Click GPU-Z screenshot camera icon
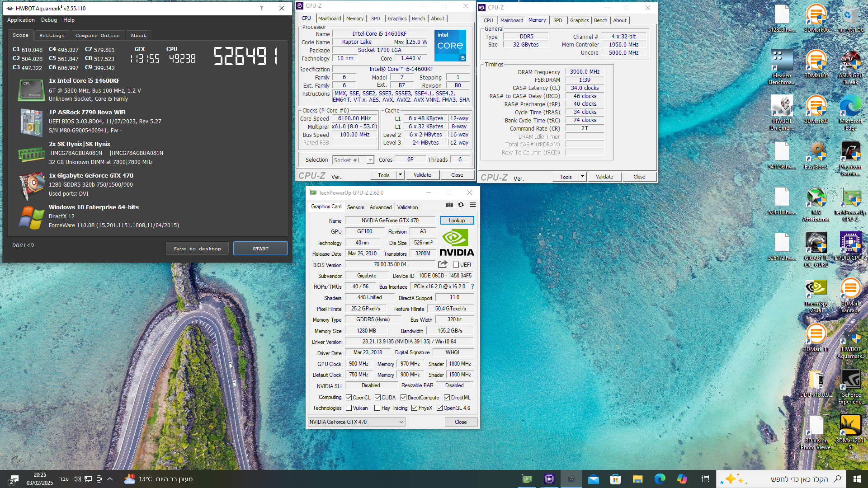 coord(449,205)
